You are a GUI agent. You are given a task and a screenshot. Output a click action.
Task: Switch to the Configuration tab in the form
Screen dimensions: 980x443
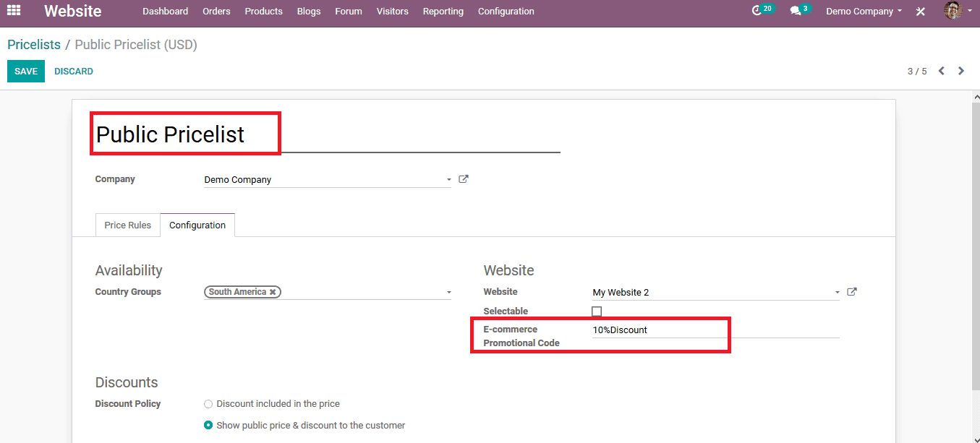197,225
